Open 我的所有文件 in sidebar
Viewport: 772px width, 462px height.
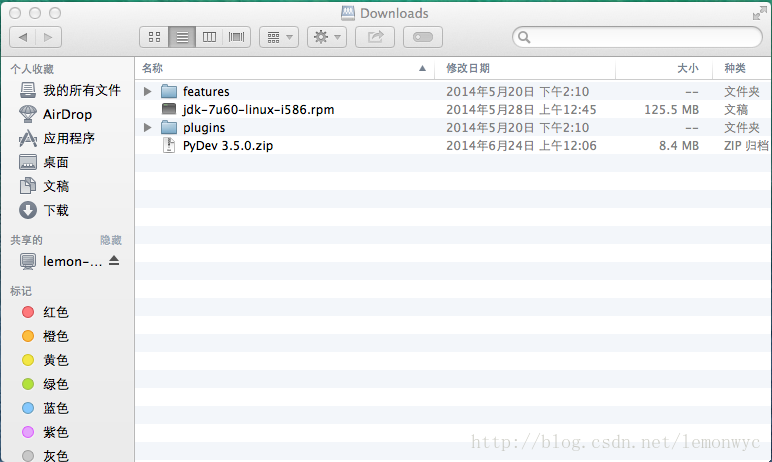pos(70,90)
